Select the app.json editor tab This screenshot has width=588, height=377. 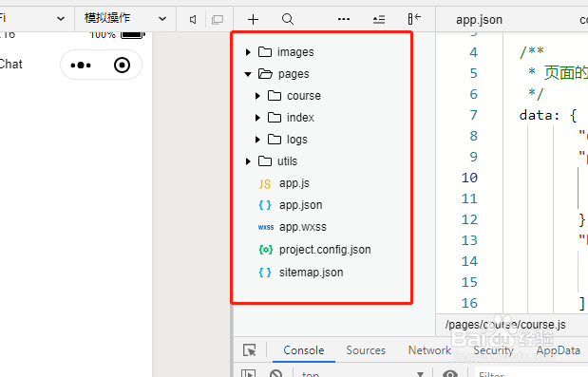479,20
